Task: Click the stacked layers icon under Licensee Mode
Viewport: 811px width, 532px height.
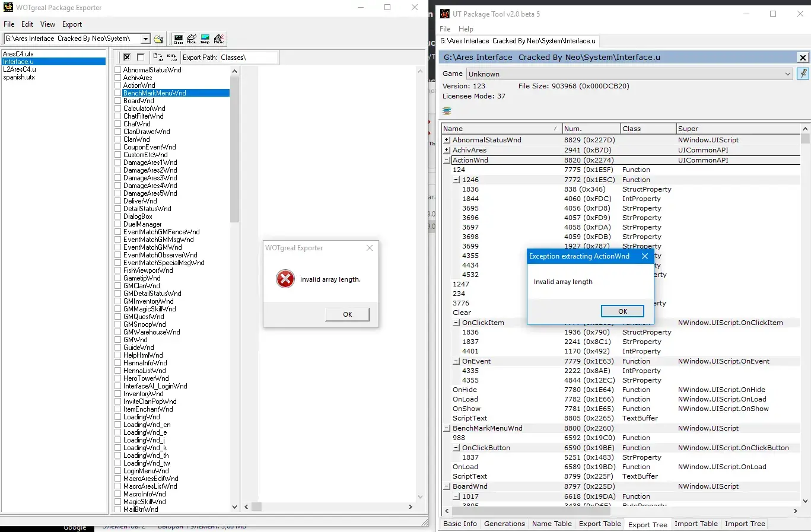Action: [447, 111]
